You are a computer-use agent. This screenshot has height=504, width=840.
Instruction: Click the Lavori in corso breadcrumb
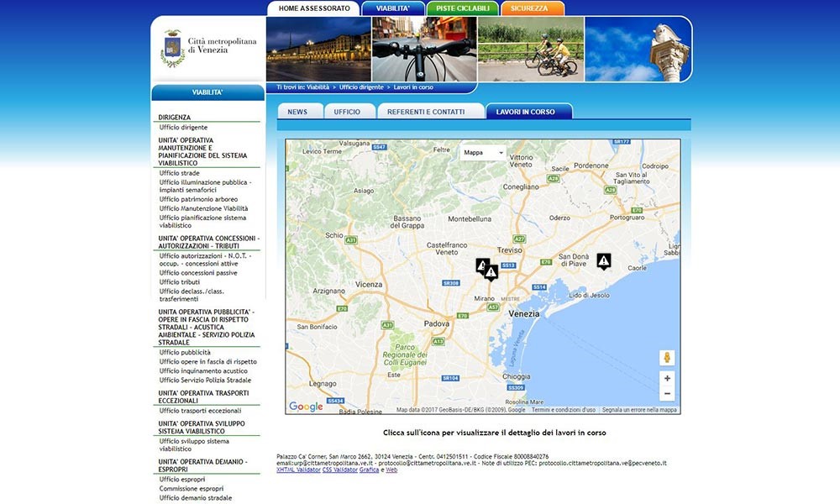coord(413,87)
